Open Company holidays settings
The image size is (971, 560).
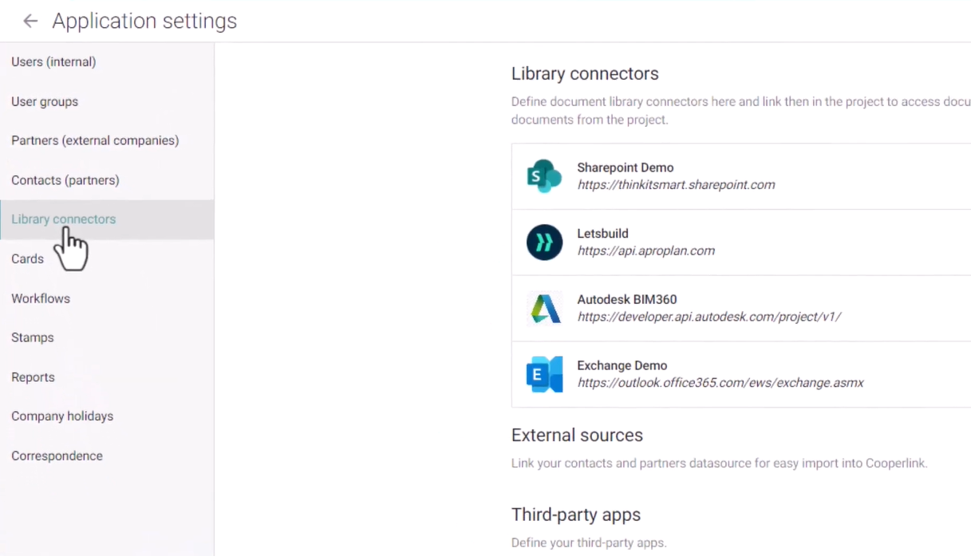(62, 416)
